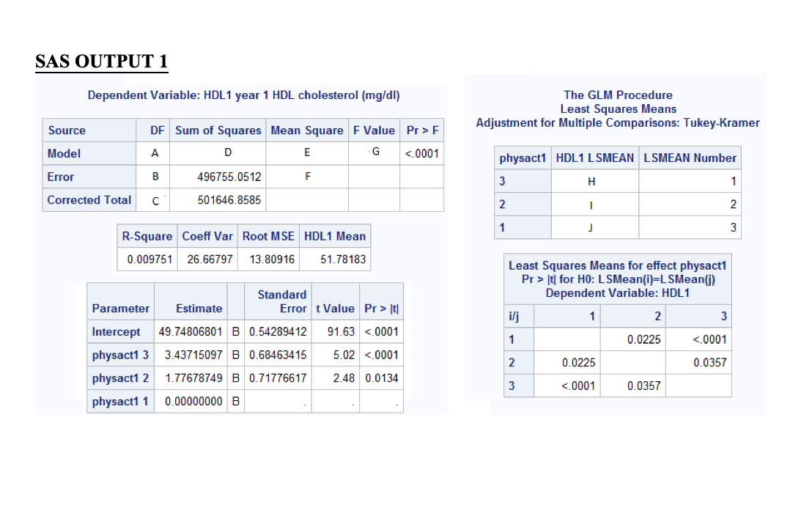
Task: Click the total sum of squares 501646.8585
Action: point(229,200)
